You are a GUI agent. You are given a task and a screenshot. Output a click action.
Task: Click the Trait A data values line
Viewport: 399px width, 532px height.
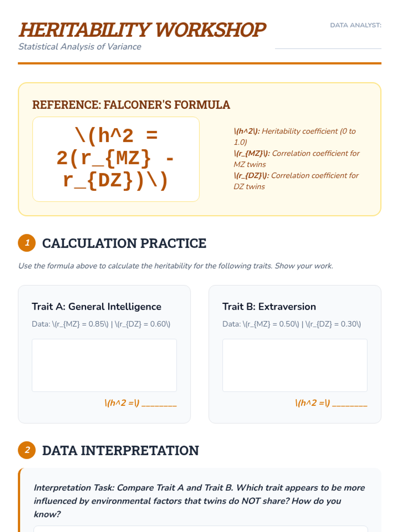pos(101,324)
